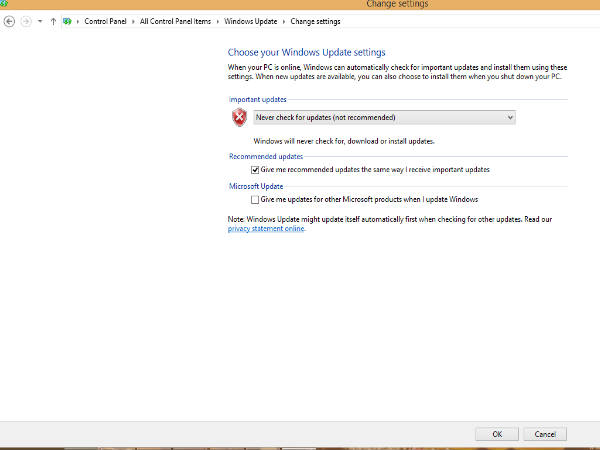Click the Change settings window title bar
This screenshot has height=450, width=600.
(300, 4)
